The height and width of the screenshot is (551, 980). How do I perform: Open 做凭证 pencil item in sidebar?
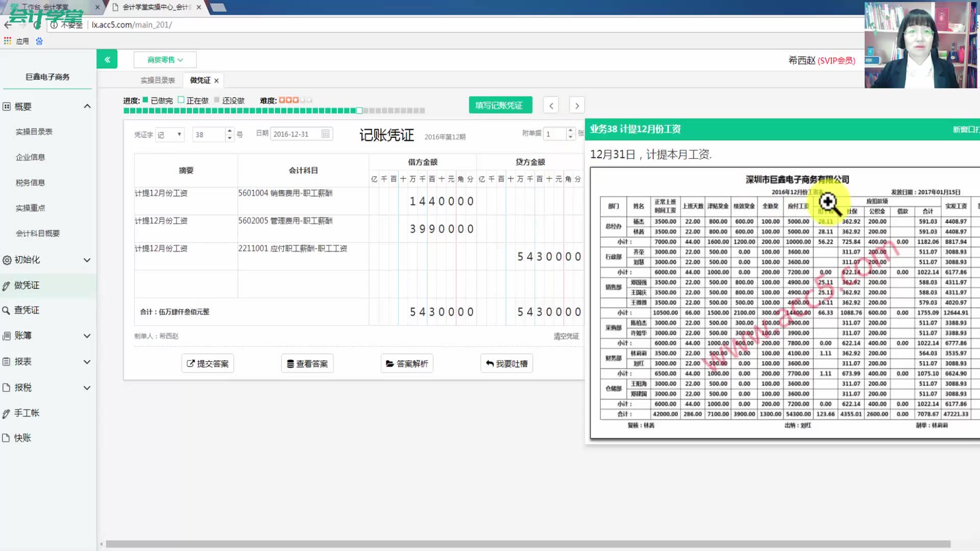(x=27, y=285)
